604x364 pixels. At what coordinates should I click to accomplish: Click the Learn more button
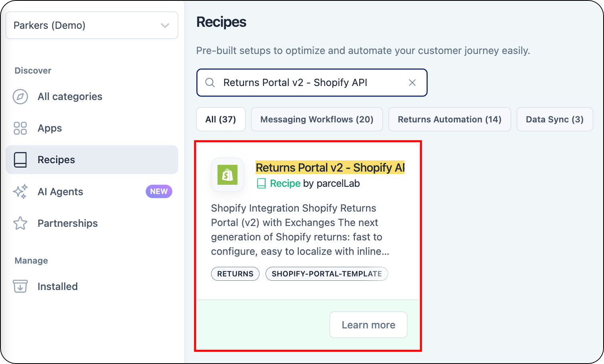pos(368,325)
